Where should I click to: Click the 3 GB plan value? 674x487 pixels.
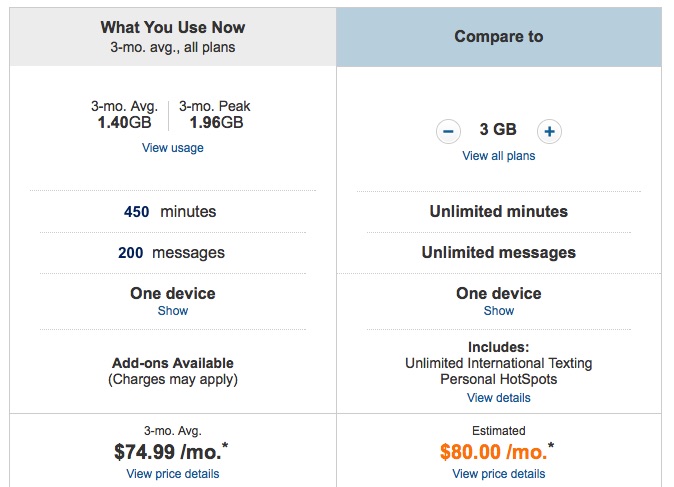(498, 129)
